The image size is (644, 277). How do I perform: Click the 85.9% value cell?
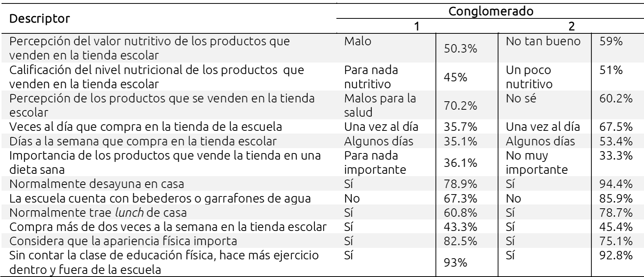click(616, 198)
